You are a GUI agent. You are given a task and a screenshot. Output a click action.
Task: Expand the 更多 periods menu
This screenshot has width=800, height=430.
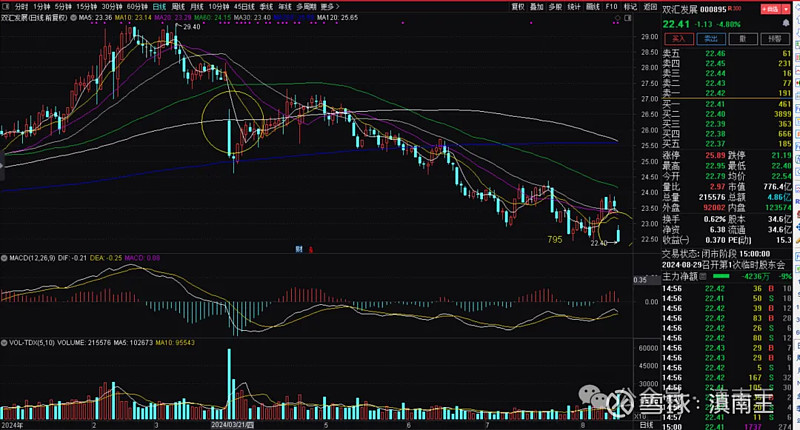point(330,7)
